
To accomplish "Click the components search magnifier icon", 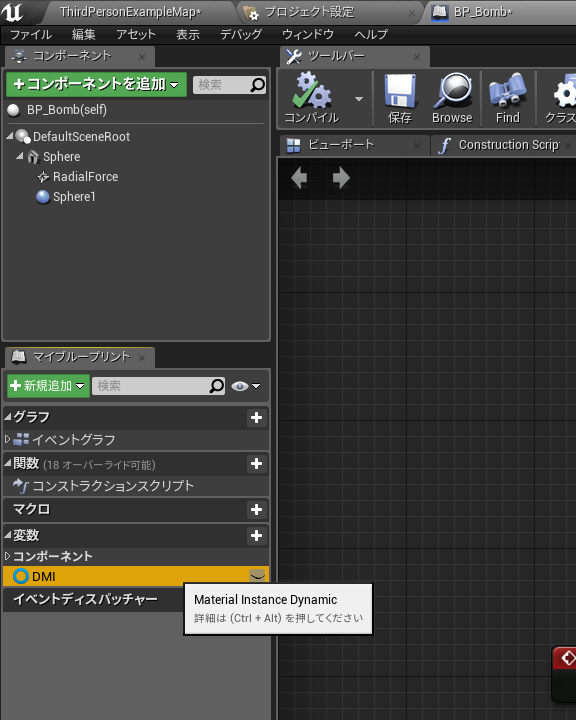I will [258, 85].
